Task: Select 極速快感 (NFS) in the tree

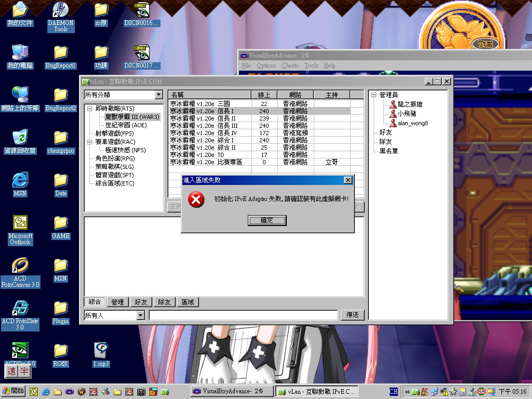Action: 125,150
